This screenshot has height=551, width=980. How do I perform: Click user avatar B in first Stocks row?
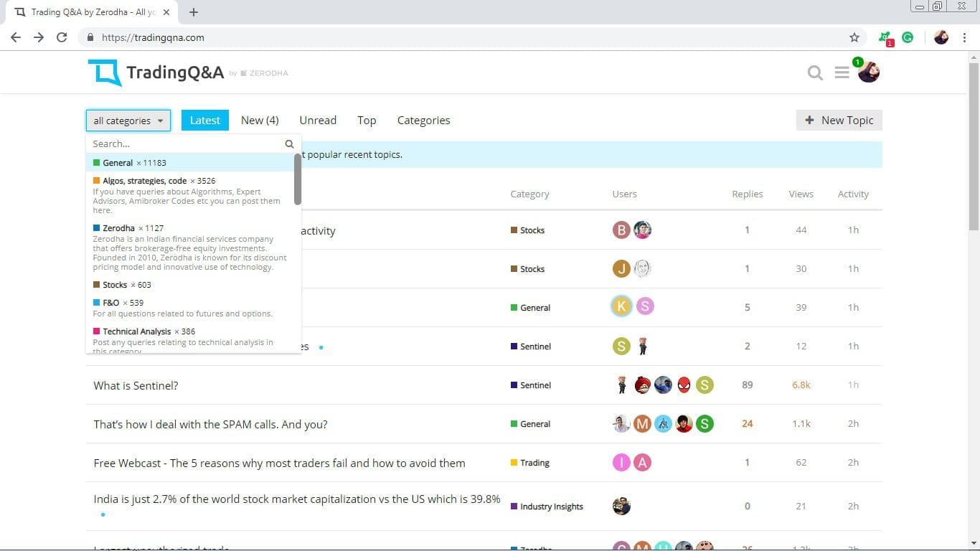click(x=621, y=230)
